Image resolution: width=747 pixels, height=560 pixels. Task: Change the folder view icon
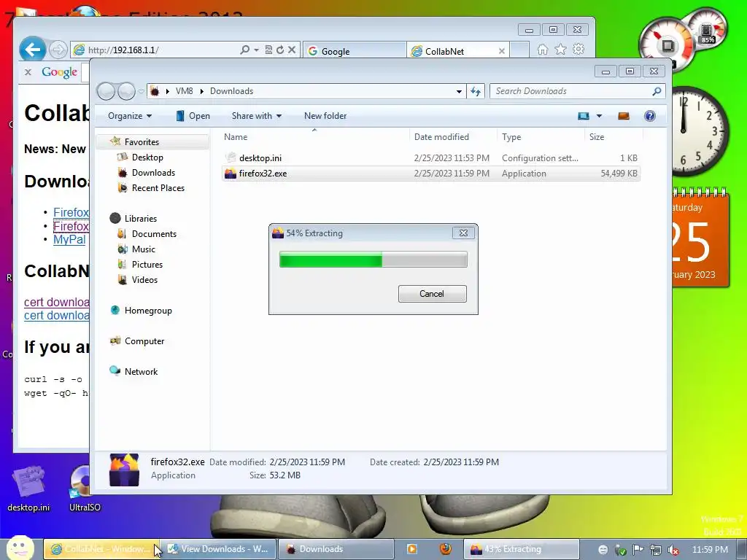click(x=584, y=116)
